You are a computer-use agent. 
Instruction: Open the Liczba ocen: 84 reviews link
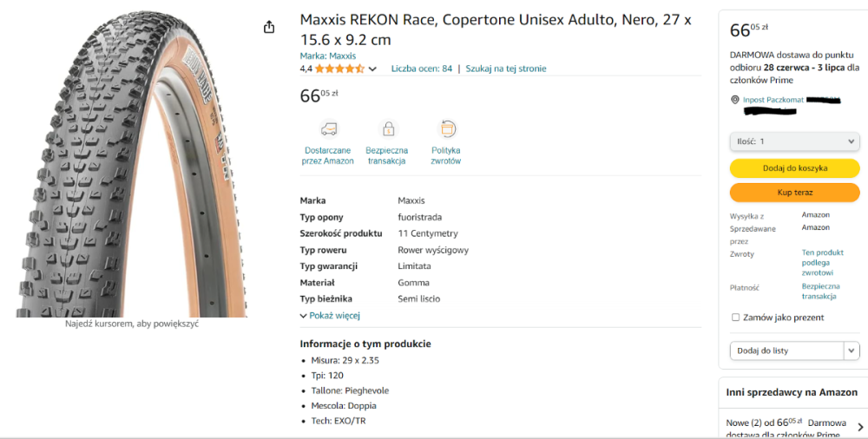pyautogui.click(x=421, y=69)
